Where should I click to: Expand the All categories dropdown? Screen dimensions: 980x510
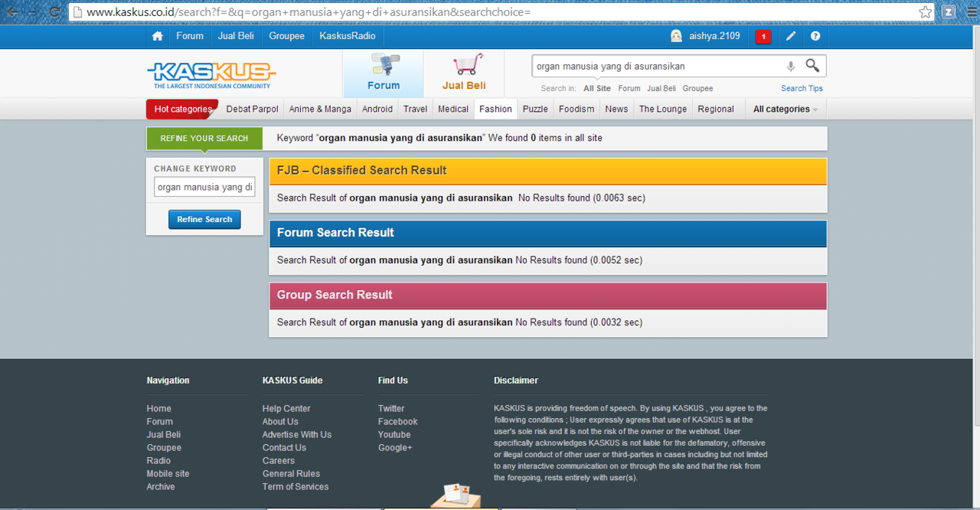785,109
